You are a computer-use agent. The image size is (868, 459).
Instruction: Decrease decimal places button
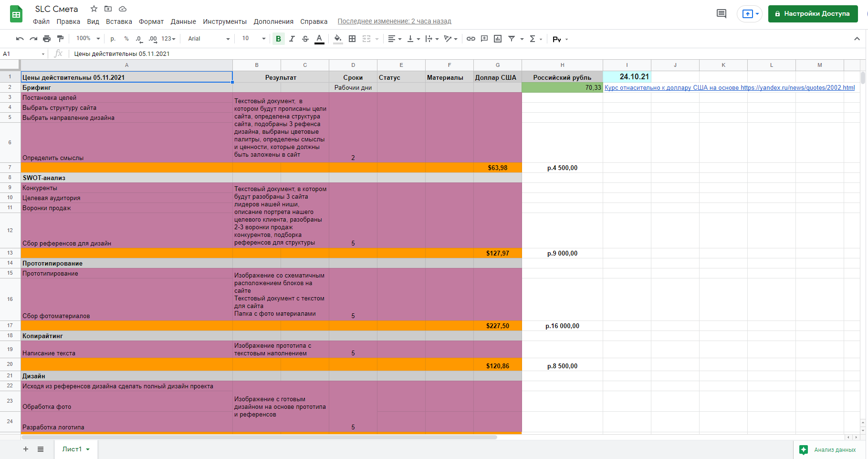click(139, 39)
